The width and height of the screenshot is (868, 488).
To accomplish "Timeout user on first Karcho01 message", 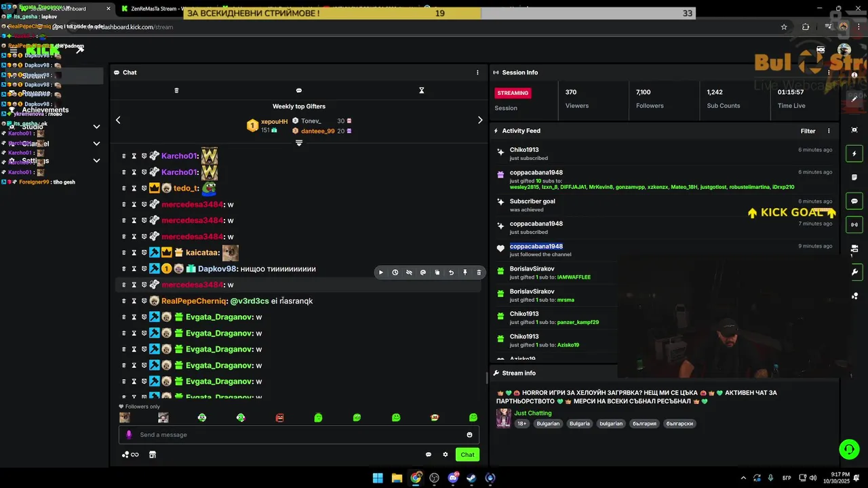I will (x=134, y=156).
